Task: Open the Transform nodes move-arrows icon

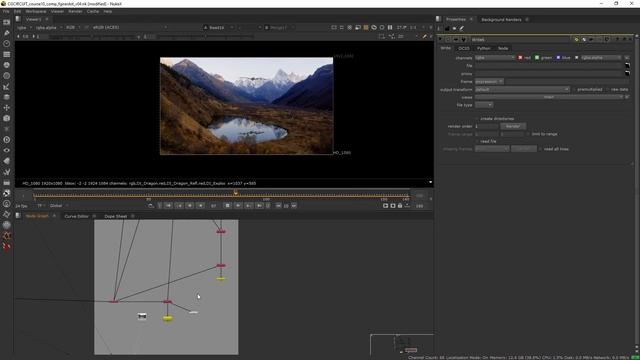Action: click(7, 108)
